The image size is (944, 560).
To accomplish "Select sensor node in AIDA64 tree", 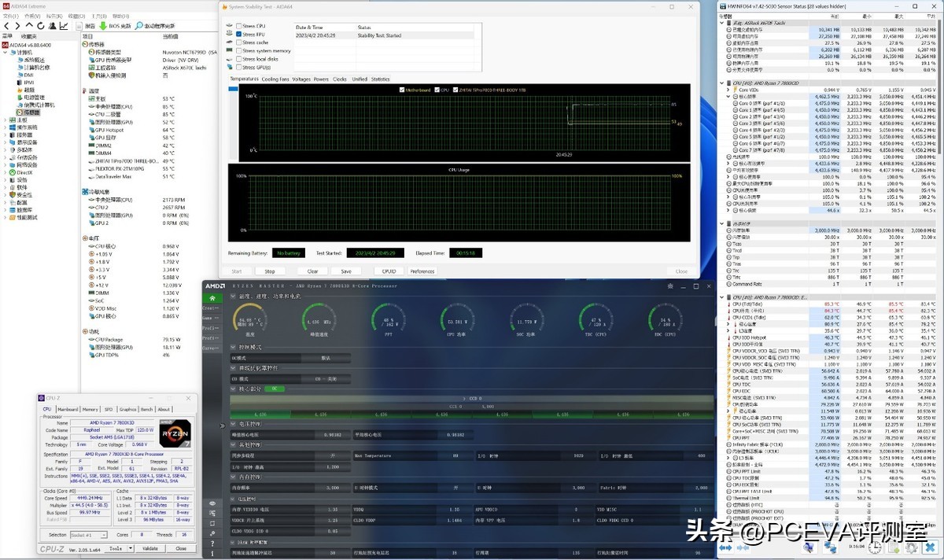I will coord(28,112).
